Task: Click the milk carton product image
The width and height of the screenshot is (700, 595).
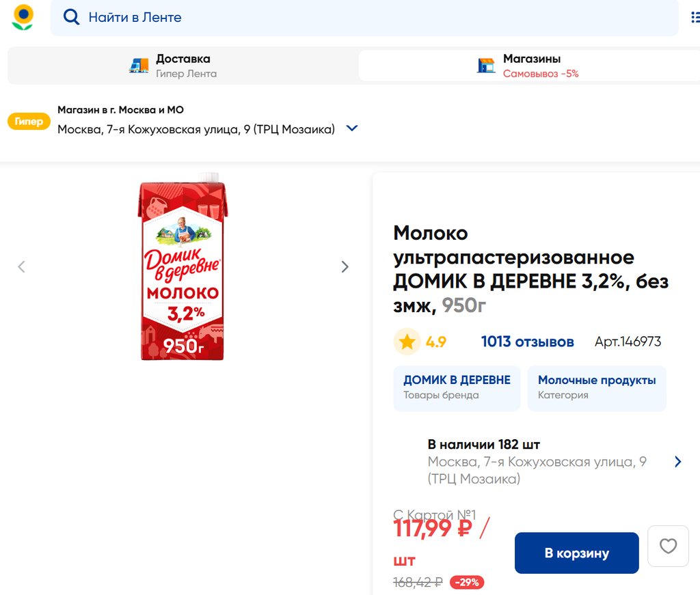Action: (x=183, y=271)
